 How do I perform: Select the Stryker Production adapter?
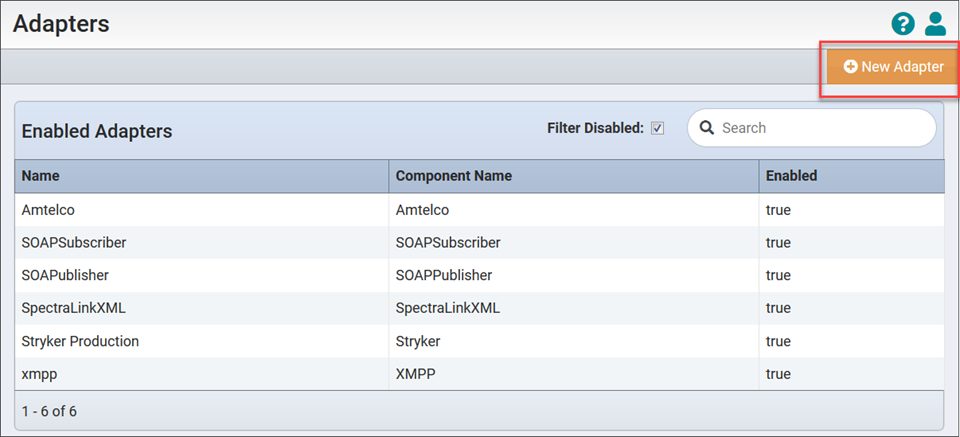(80, 341)
